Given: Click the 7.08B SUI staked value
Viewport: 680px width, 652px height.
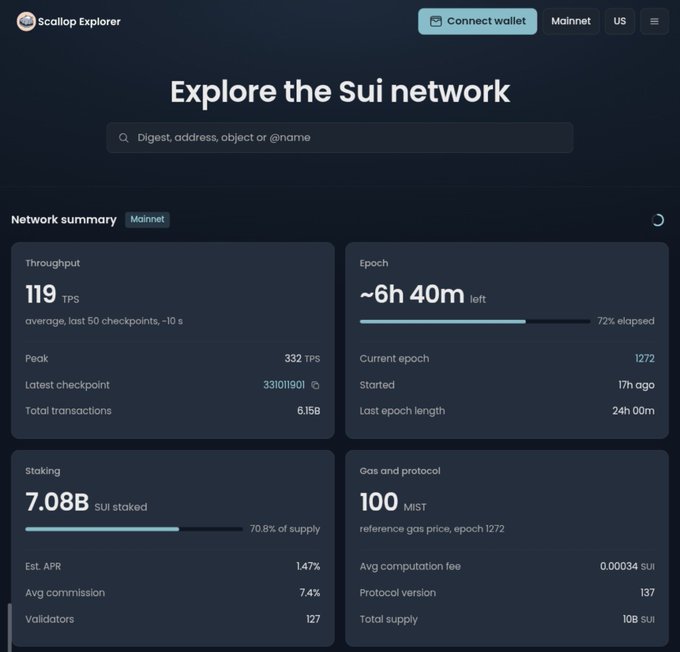Looking at the screenshot, I should 86,502.
